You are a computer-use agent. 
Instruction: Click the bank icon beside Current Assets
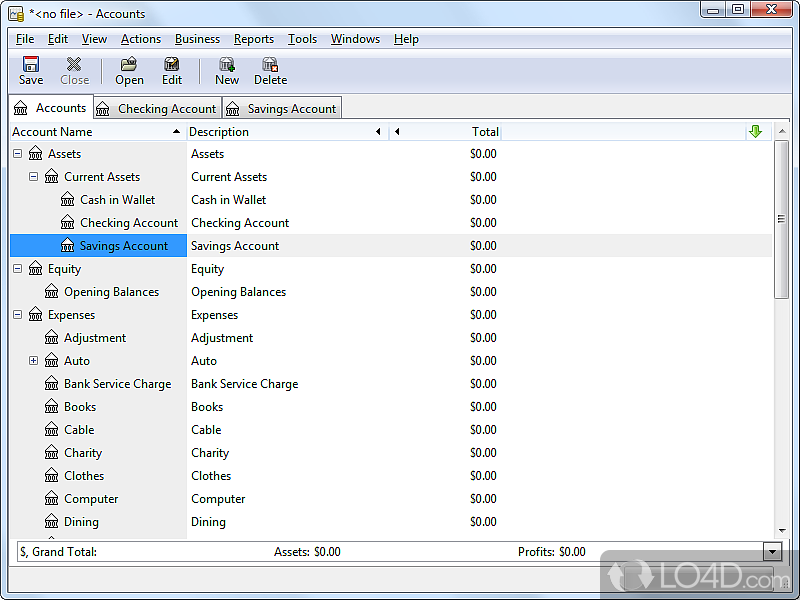click(x=52, y=177)
